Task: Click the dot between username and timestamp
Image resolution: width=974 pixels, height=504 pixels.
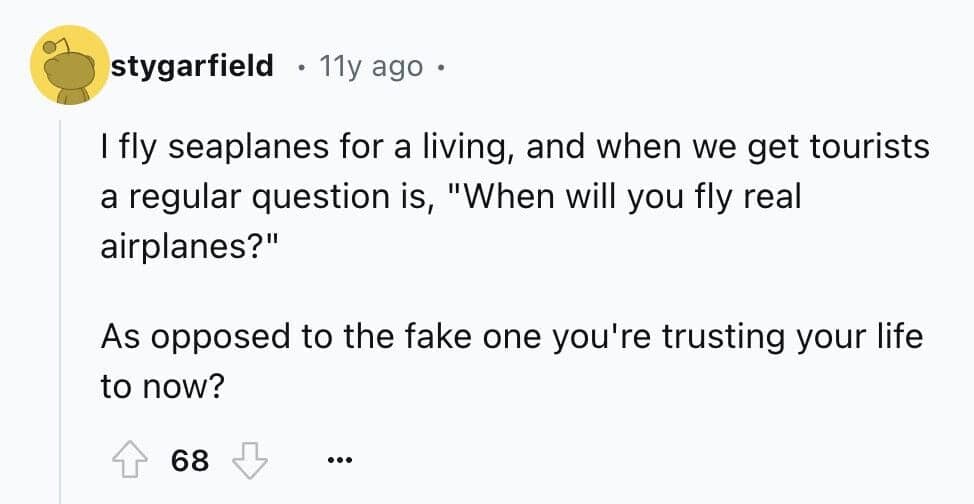Action: click(x=302, y=67)
